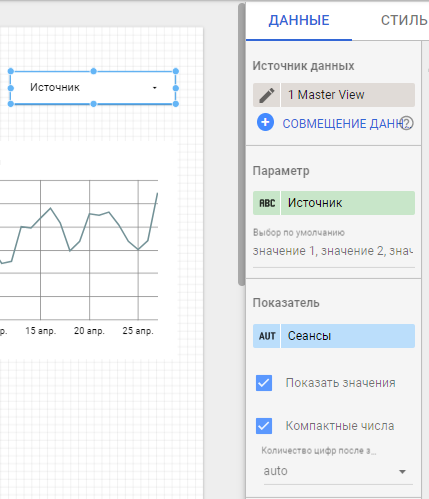Click the Сеансы metric field chip
The width and height of the screenshot is (429, 499).
pos(348,336)
